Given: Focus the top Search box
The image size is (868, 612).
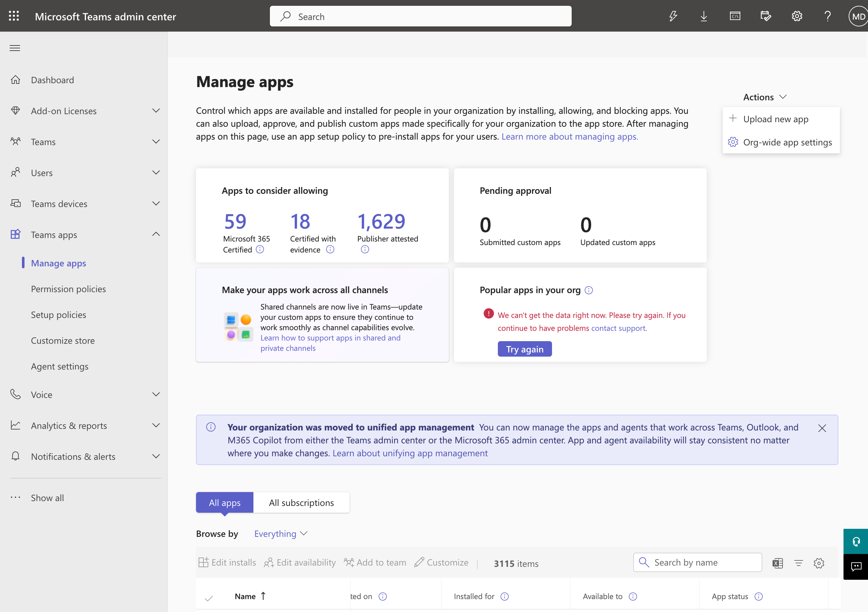Looking at the screenshot, I should coord(420,16).
